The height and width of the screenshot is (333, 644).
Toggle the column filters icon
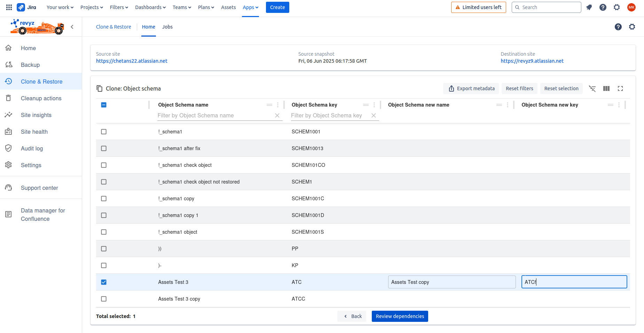pyautogui.click(x=592, y=88)
